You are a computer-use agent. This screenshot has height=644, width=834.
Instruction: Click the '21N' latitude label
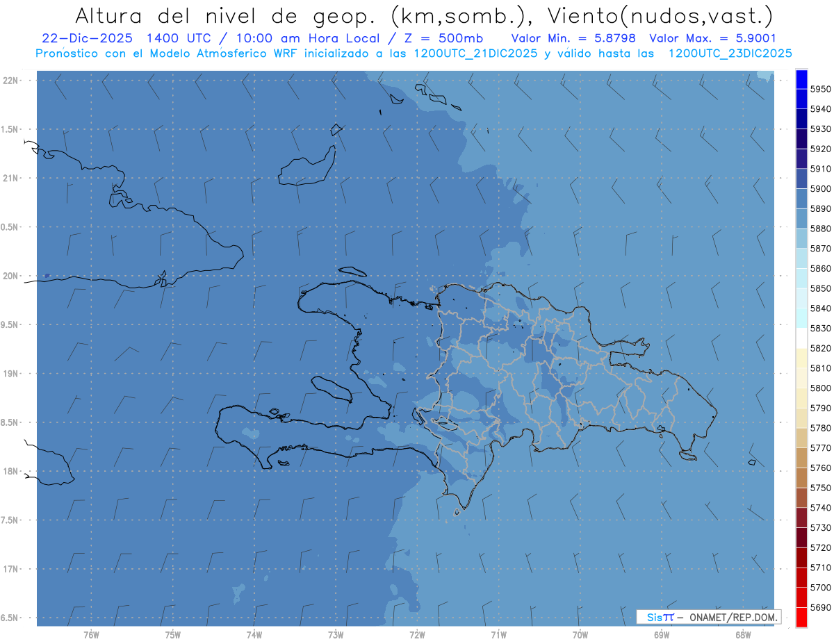click(12, 179)
